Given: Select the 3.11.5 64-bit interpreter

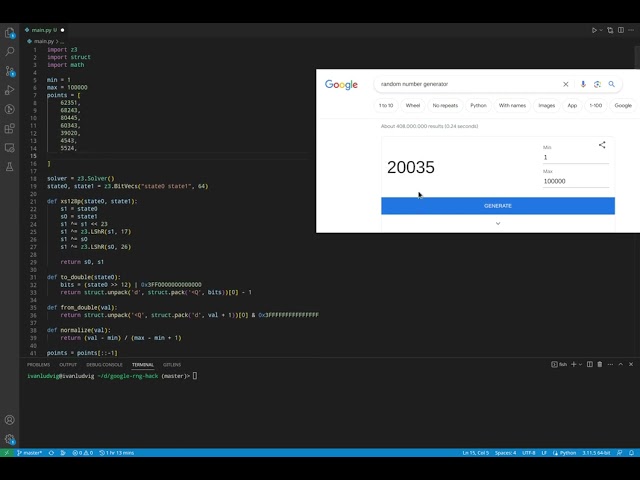Looking at the screenshot, I should click(x=596, y=453).
